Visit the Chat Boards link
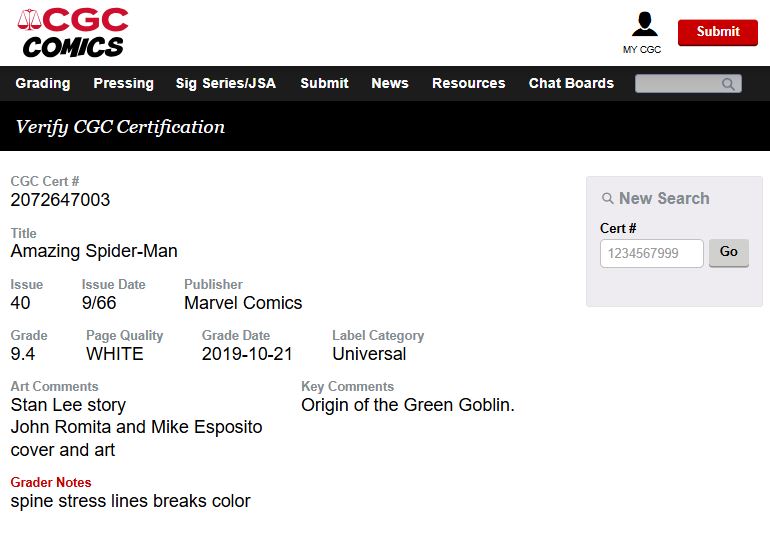The width and height of the screenshot is (770, 534). coord(571,83)
